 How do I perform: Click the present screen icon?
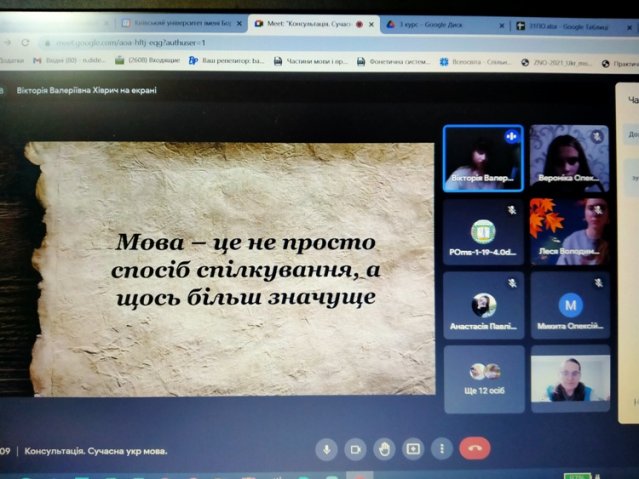pyautogui.click(x=413, y=449)
